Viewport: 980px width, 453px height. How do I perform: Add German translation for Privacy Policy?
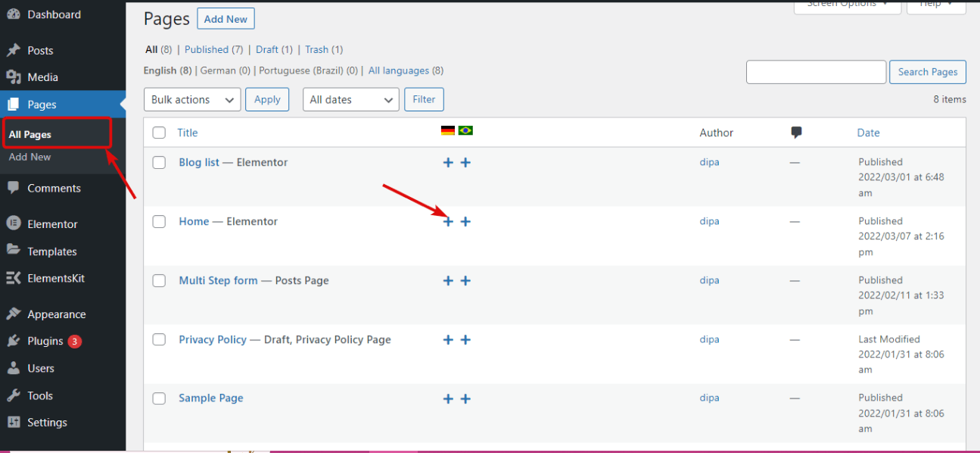tap(448, 339)
